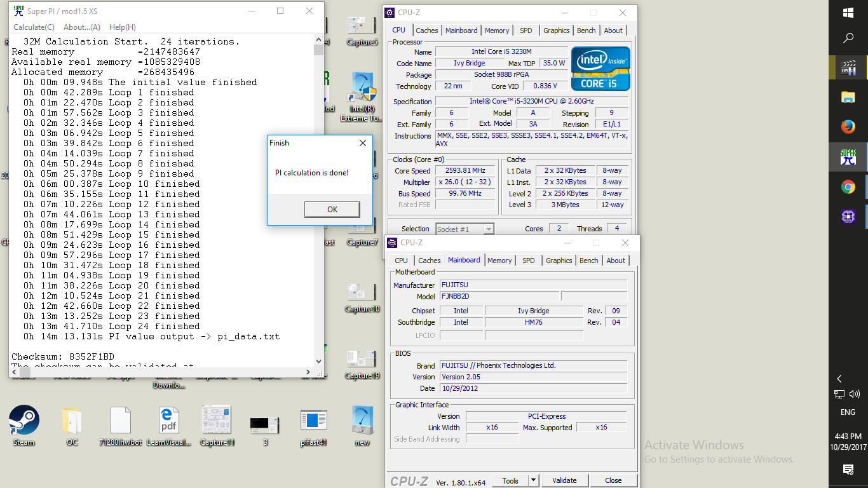
Task: Open the network tray icon
Action: 839,395
